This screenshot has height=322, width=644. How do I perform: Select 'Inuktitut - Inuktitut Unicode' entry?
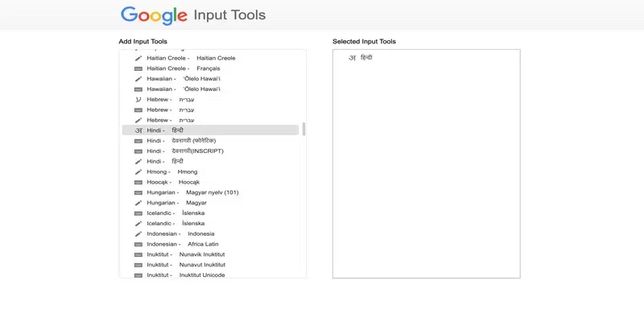point(186,275)
